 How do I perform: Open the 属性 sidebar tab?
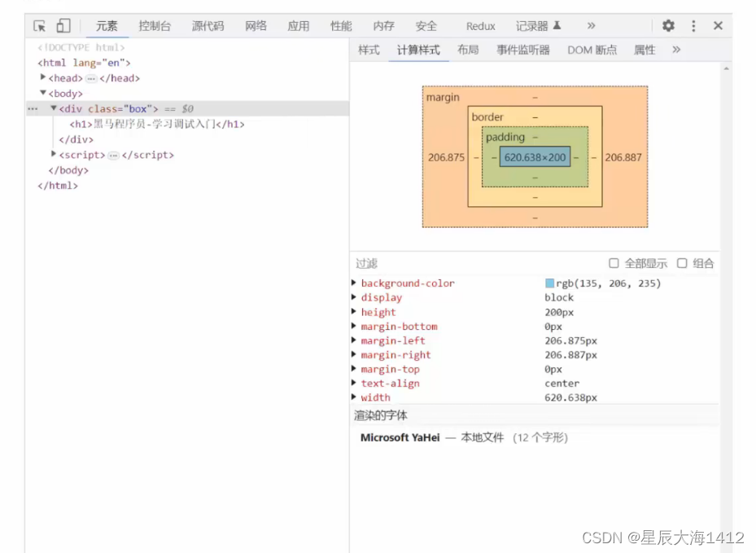click(645, 50)
